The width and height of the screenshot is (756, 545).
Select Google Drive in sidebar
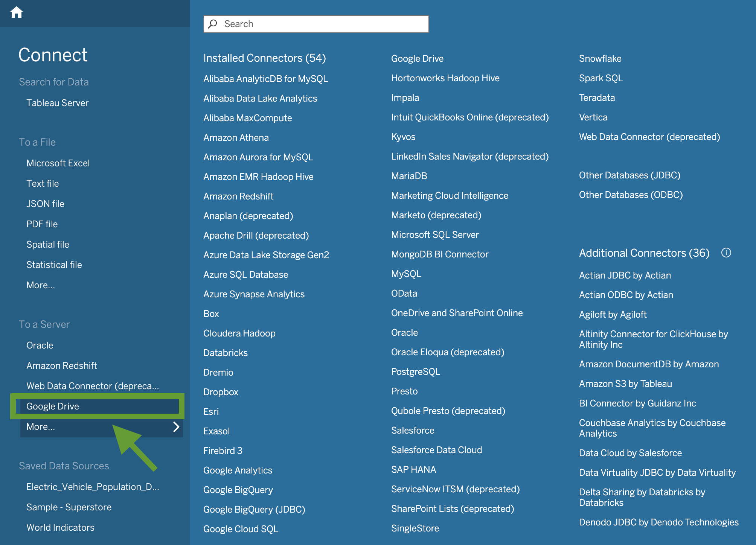[x=53, y=406]
